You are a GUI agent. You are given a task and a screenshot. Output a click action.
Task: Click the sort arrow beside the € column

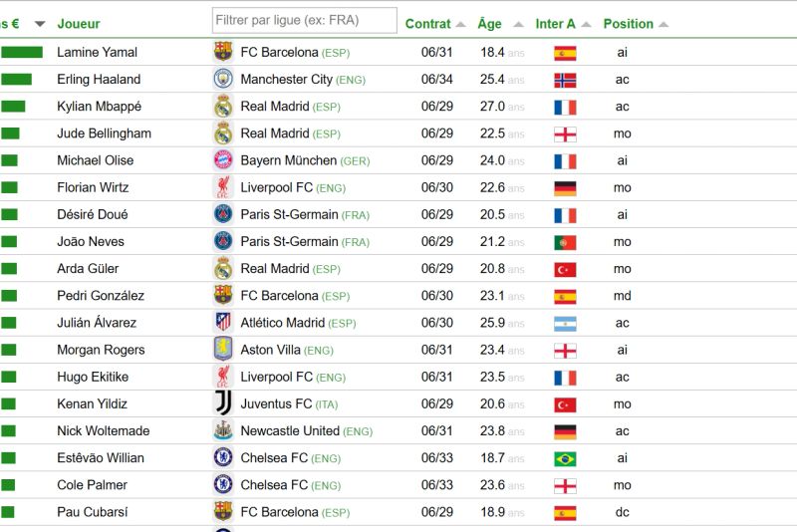click(40, 24)
